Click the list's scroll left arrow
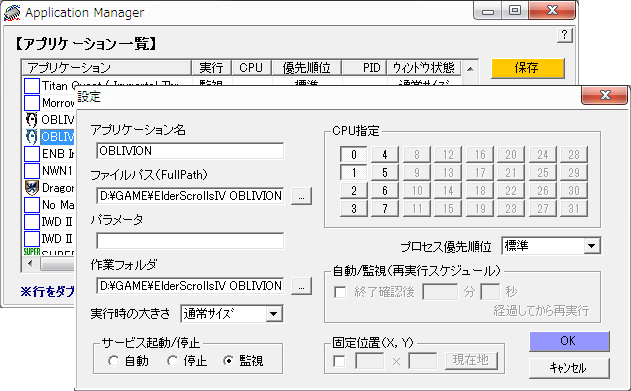631x391 pixels. [31, 264]
